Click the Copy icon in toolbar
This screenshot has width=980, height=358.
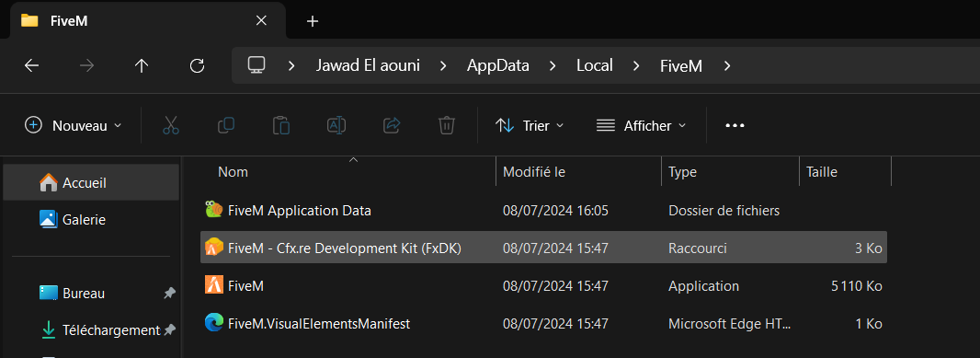pyautogui.click(x=226, y=125)
